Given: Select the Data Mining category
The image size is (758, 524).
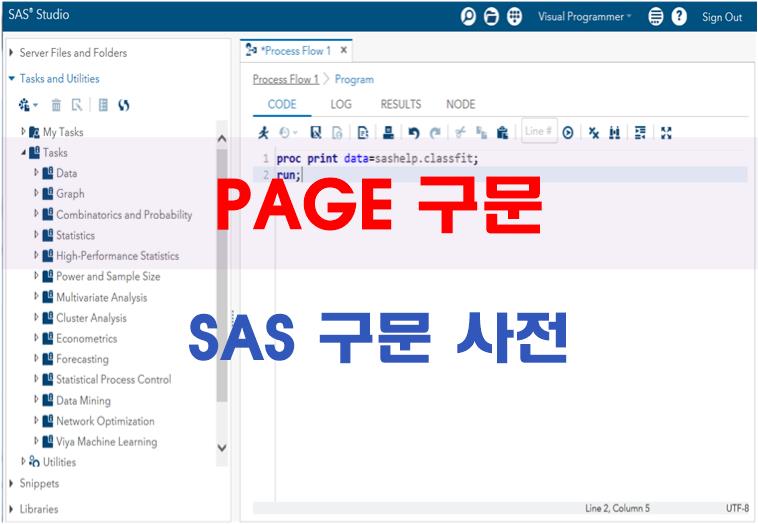Looking at the screenshot, I should coord(83,400).
